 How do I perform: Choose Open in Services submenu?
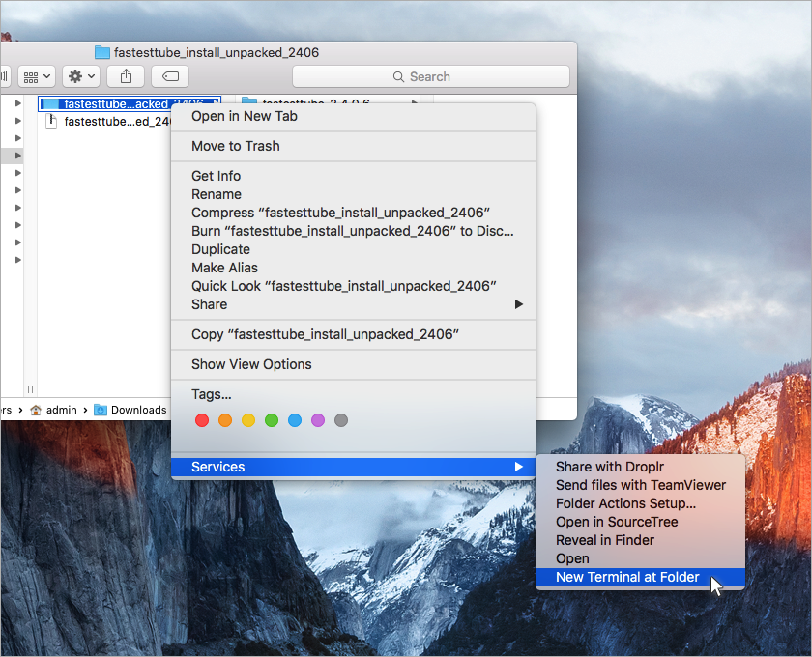coord(641,558)
